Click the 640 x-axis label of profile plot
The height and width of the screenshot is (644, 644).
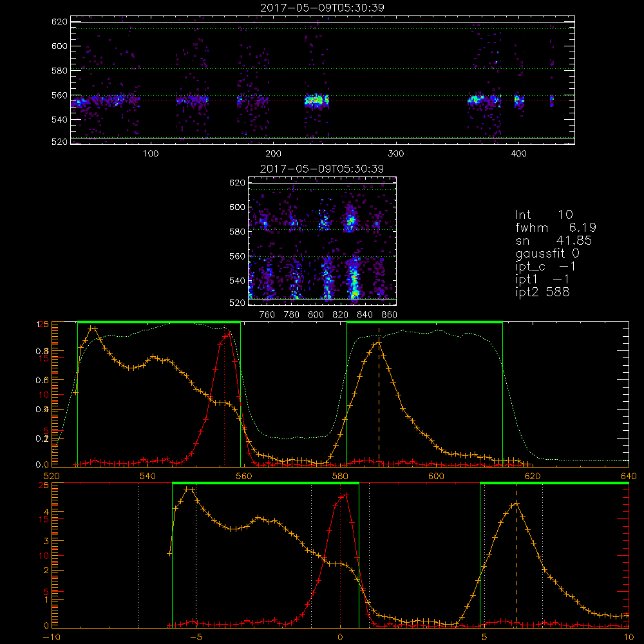click(629, 476)
